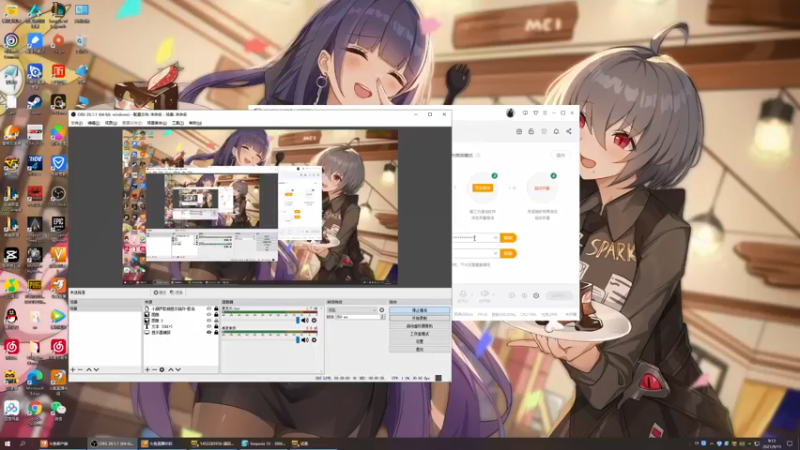This screenshot has height=450, width=800.
Task: Toggle visibility of the text (GDI+) source
Action: click(209, 327)
